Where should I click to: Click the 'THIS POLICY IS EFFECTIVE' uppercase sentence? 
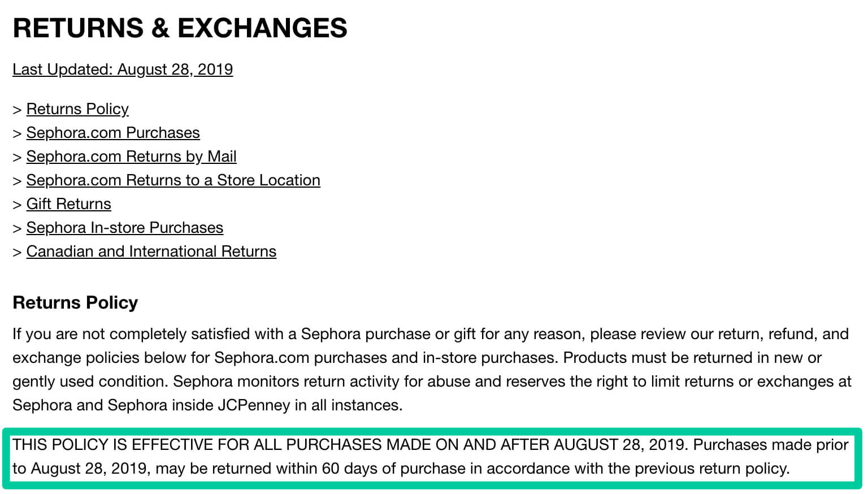(x=350, y=444)
